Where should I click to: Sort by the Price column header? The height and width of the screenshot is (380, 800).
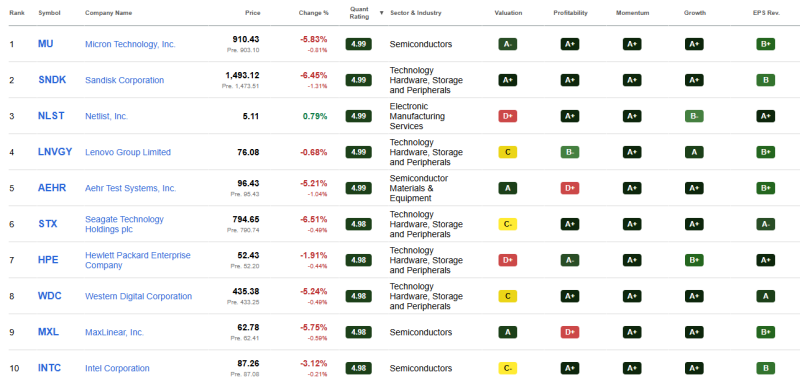point(253,13)
